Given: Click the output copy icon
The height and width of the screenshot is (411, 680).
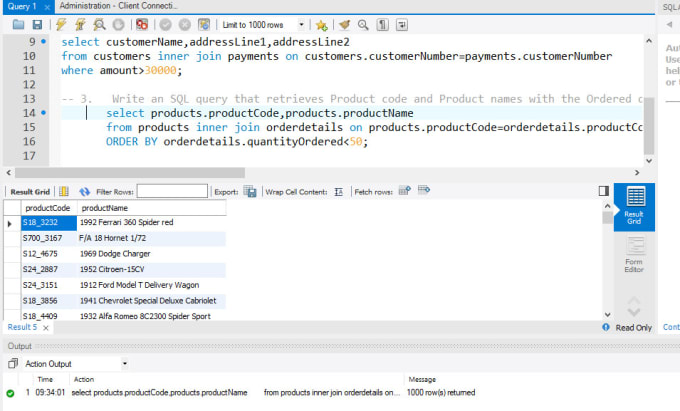Looking at the screenshot, I should 13,363.
